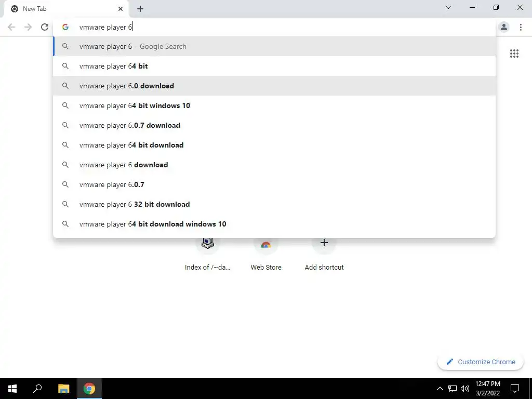The width and height of the screenshot is (532, 399).
Task: Open File Explorer from the taskbar
Action: tap(63, 389)
